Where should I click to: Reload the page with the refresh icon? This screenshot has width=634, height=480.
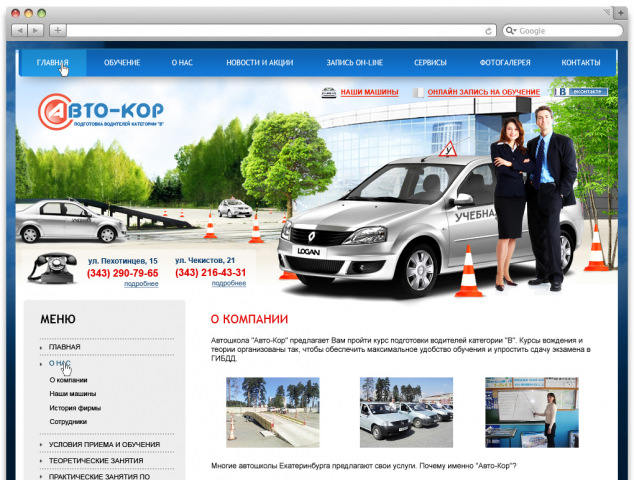[x=488, y=31]
